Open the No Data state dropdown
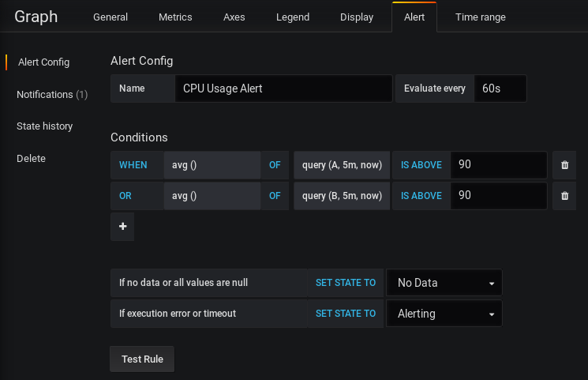The height and width of the screenshot is (380, 588). (444, 282)
